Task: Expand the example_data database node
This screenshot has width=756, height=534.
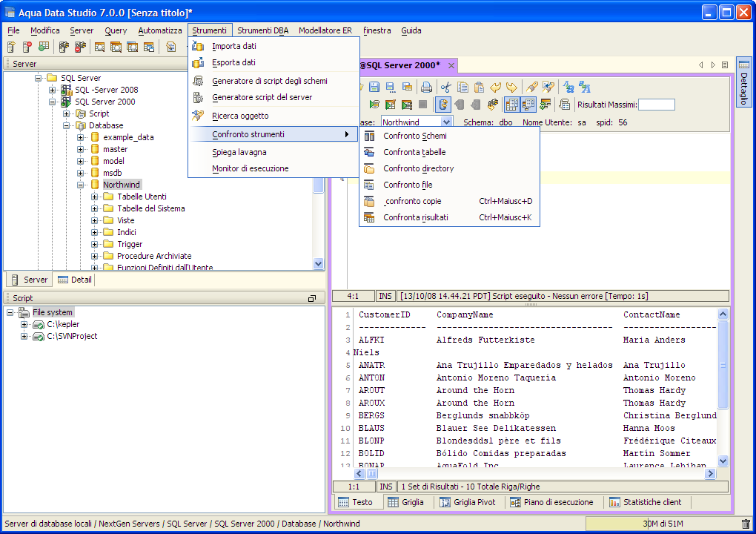Action: tap(81, 137)
